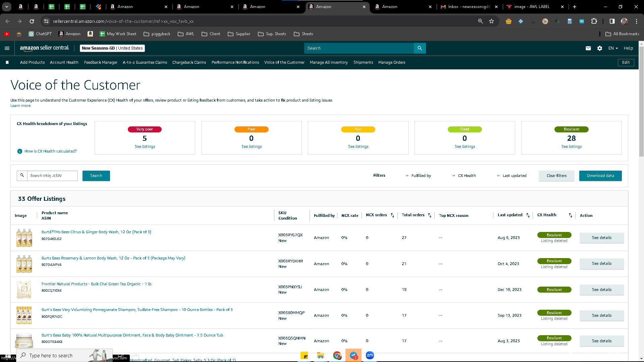The height and width of the screenshot is (362, 644).
Task: Open Telegram from the taskbar
Action: pyautogui.click(x=354, y=355)
